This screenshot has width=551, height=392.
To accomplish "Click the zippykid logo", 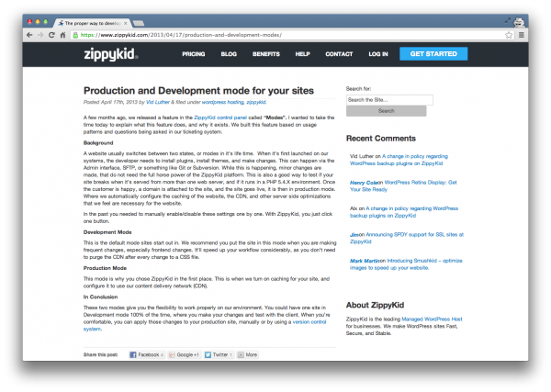I will click(111, 54).
